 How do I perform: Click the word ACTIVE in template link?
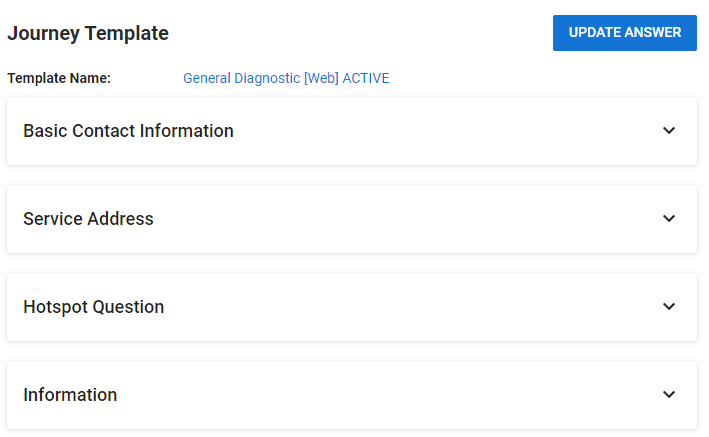click(366, 78)
